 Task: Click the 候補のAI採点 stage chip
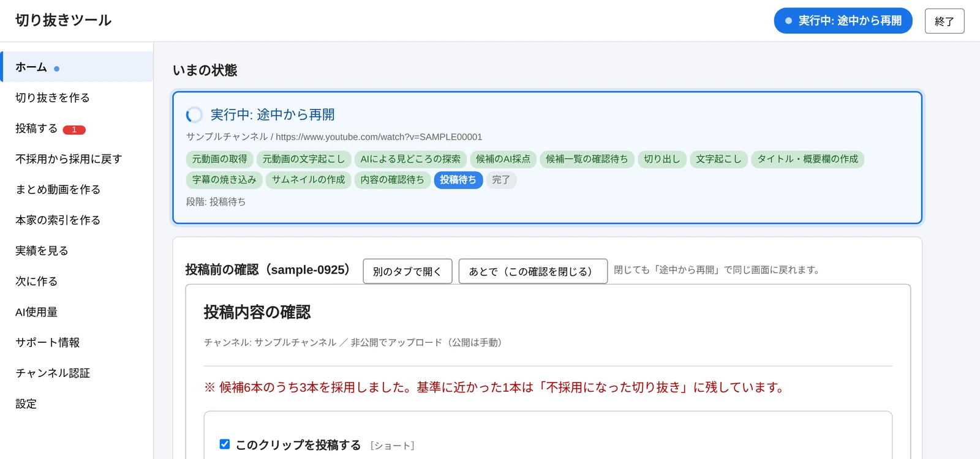coord(503,159)
